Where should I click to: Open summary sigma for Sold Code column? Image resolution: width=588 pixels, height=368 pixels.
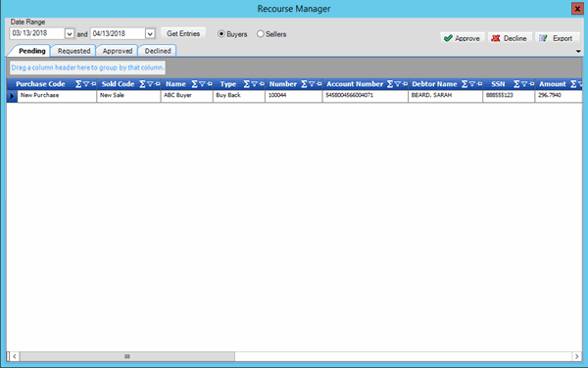tap(142, 84)
